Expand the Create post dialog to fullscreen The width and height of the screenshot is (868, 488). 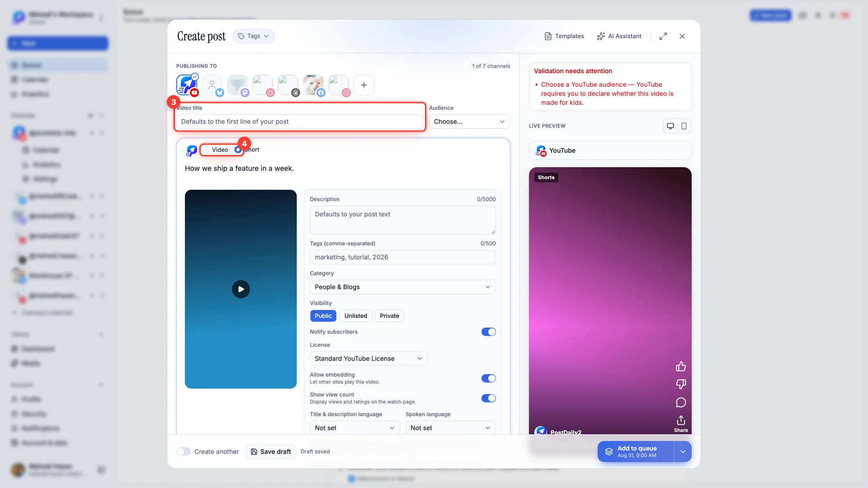(663, 36)
